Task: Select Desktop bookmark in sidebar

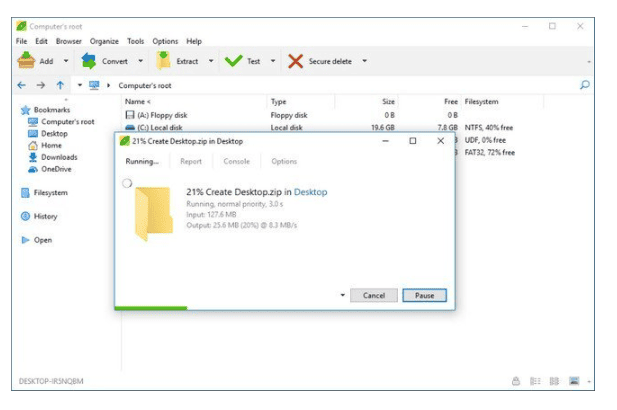Action: pos(54,133)
